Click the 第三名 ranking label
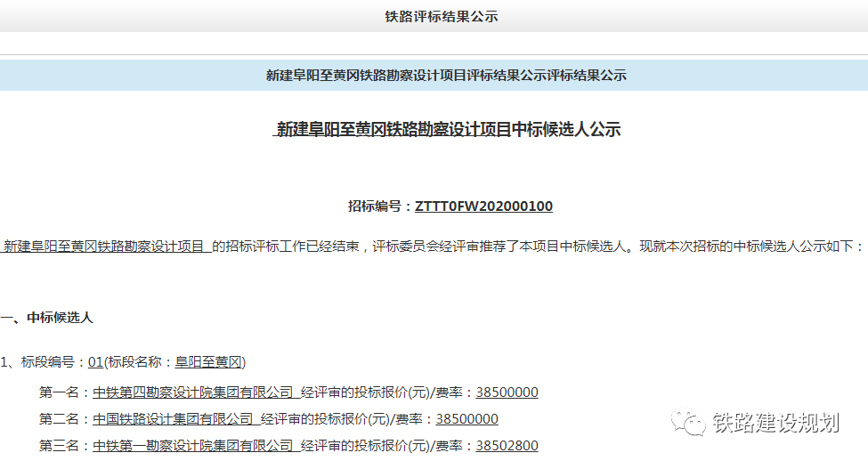868x461 pixels. tap(61, 446)
